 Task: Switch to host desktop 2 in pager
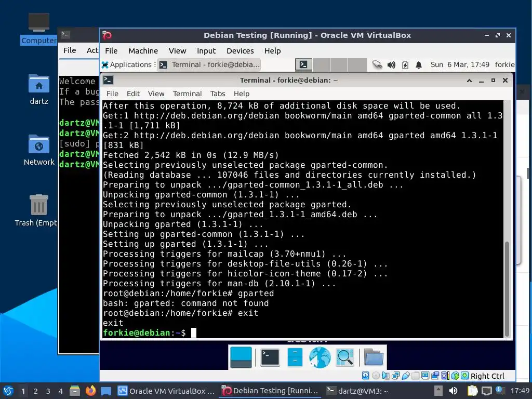pyautogui.click(x=36, y=391)
